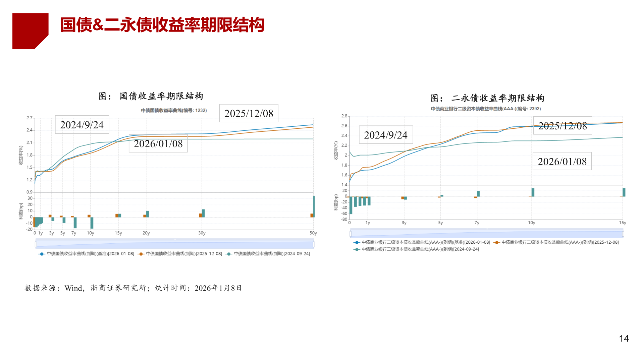The image size is (644, 362).
Task: Toggle the 2024-09-24 AAA- tier-2 bond legend
Action: coord(416,249)
